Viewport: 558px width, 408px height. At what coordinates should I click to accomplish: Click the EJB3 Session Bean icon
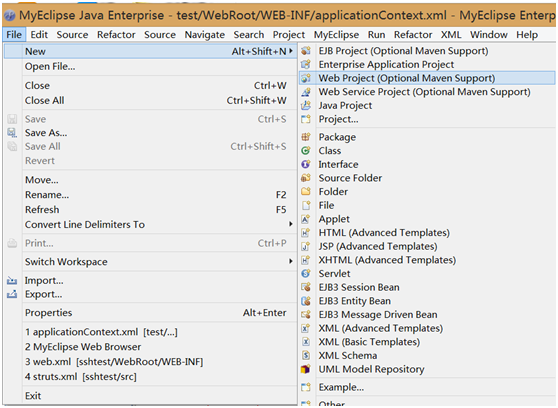(x=306, y=287)
